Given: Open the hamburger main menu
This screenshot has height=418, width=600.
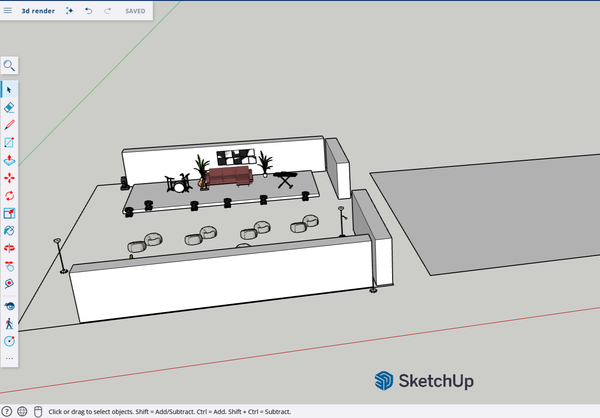Looking at the screenshot, I should (9, 10).
